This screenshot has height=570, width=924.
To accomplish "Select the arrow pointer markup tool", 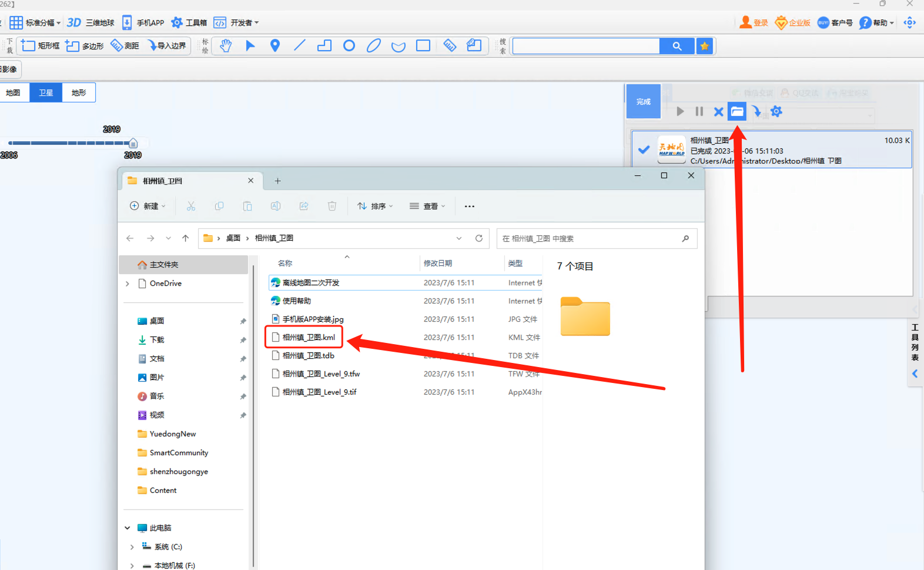I will coord(250,45).
